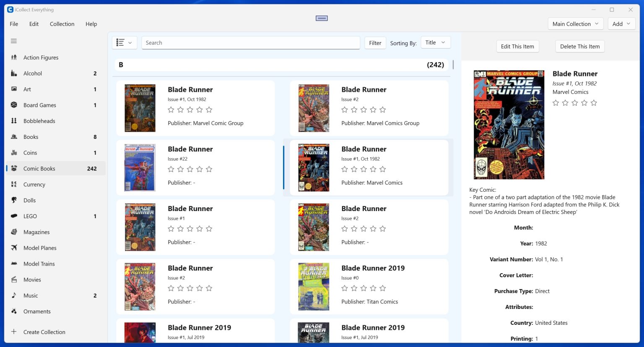
Task: Set five-star rating in the detail panel
Action: 593,102
